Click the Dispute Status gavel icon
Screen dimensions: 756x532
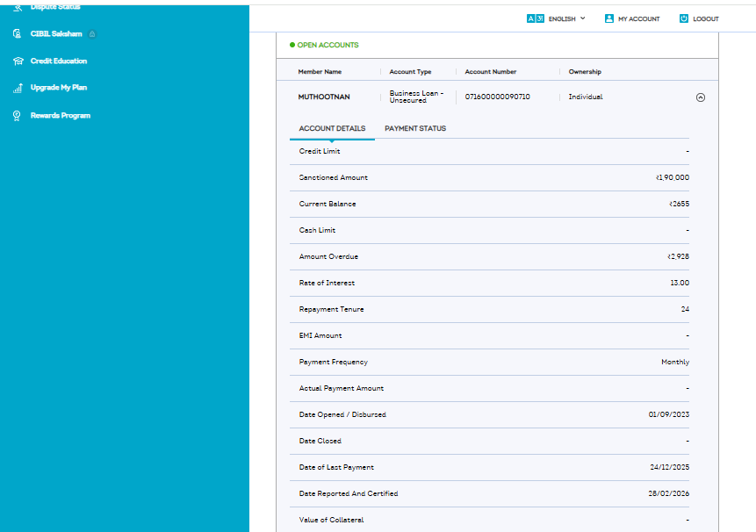(18, 7)
